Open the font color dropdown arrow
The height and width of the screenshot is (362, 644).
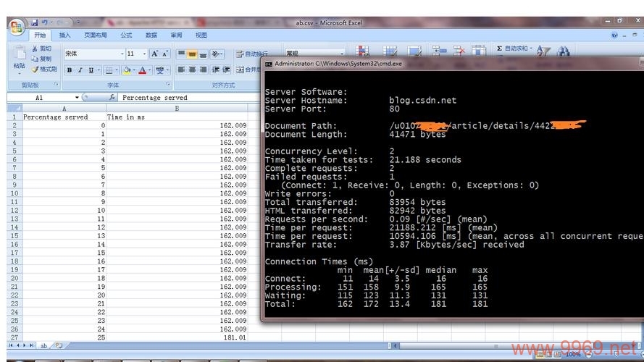click(x=149, y=70)
